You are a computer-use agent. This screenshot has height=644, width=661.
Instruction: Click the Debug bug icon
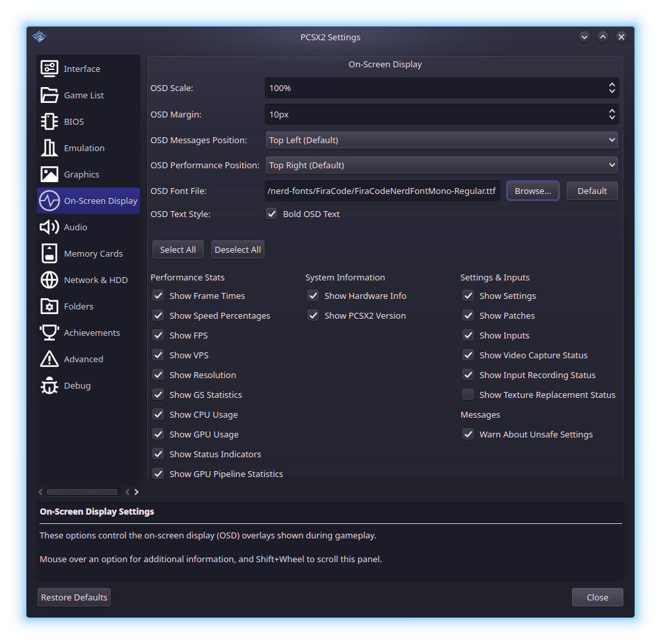(49, 385)
